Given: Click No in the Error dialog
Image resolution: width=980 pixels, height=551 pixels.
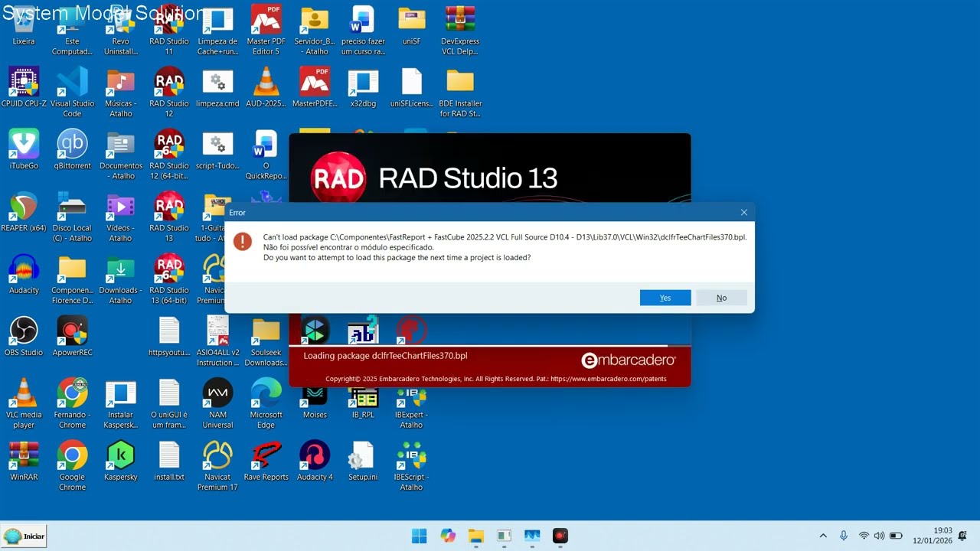Looking at the screenshot, I should coord(721,298).
